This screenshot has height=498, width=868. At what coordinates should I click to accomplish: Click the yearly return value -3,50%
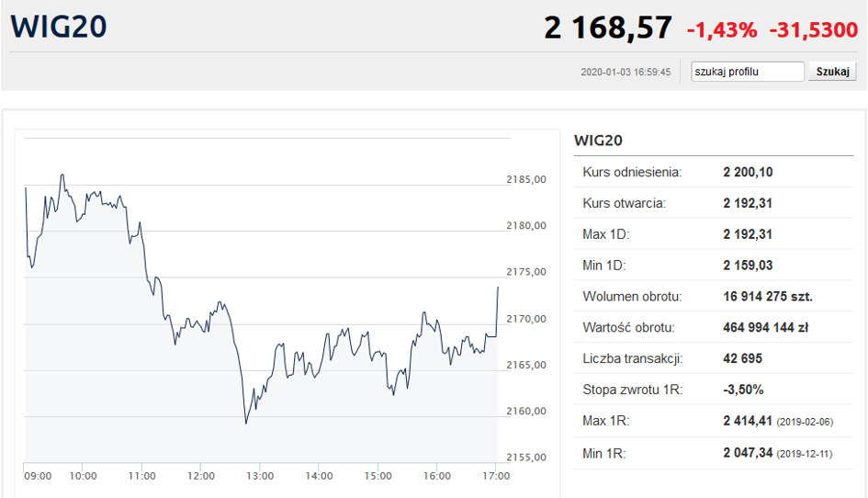pos(743,390)
